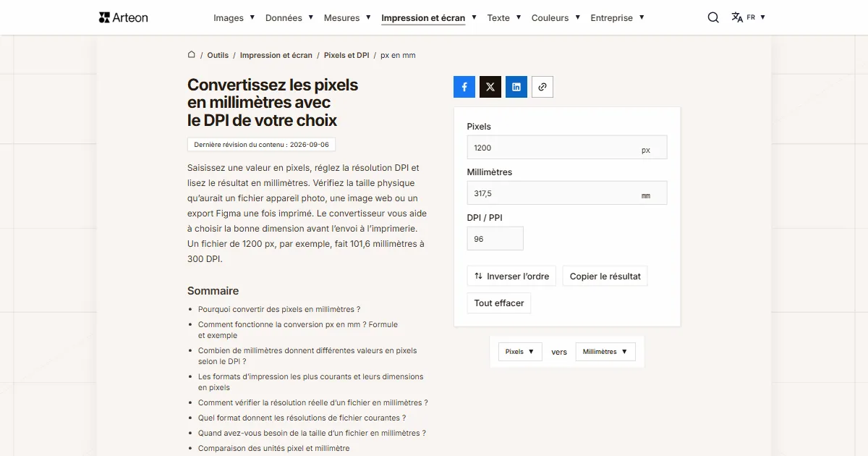Open the Mesures menu

(347, 17)
